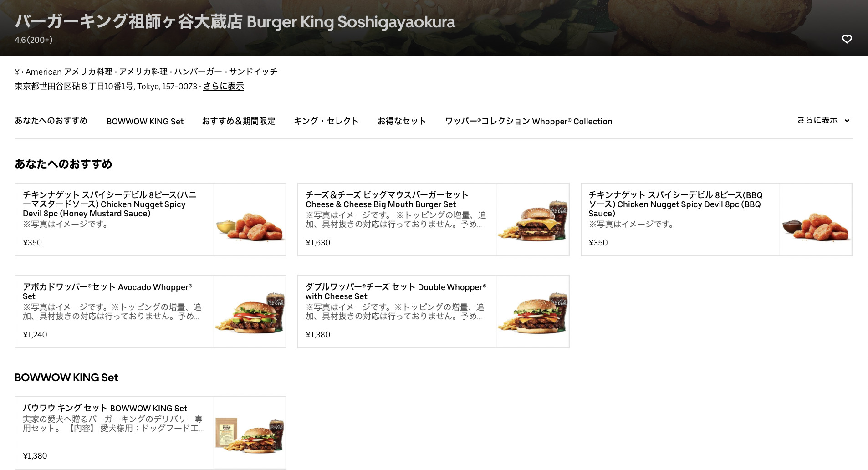
Task: Open the Double Whopper with Cheese Set image
Action: pos(532,312)
